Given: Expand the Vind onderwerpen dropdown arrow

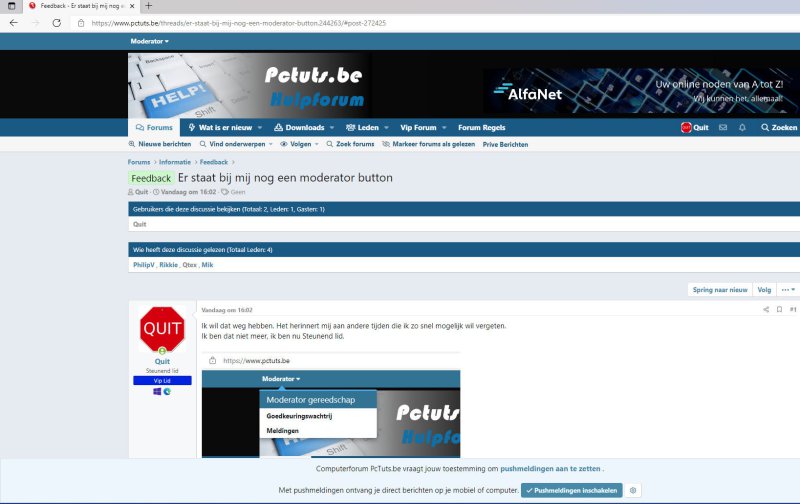Looking at the screenshot, I should click(271, 144).
